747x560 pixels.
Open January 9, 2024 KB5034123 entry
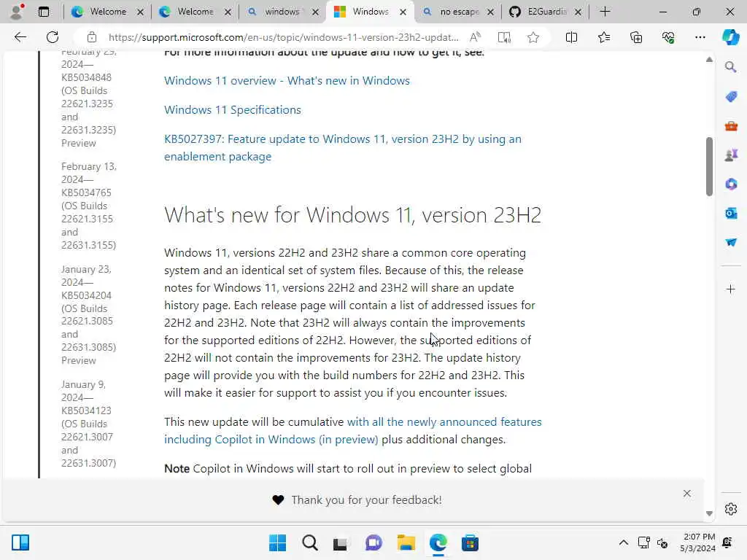pos(88,424)
